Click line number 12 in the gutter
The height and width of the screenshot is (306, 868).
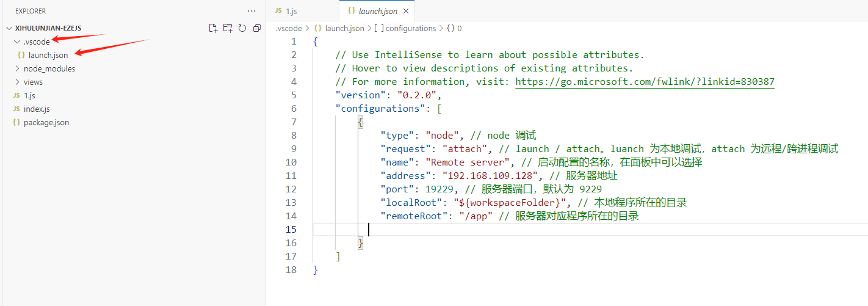(x=291, y=189)
